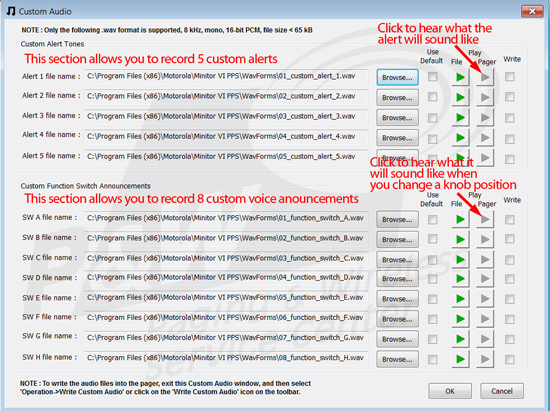Play Alert 1 on pager gray arrow
Image resolution: width=550 pixels, height=411 pixels.
[x=485, y=77]
